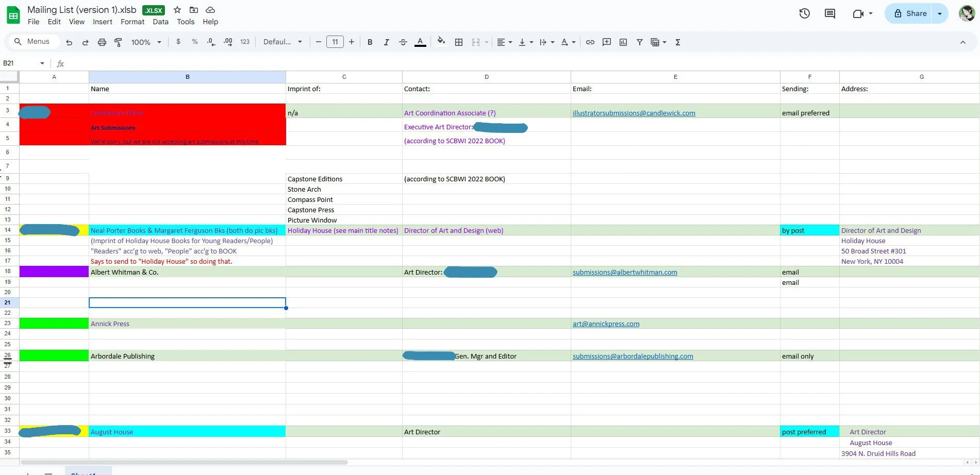
Task: Open submissions@albertwhitman.com link
Action: tap(625, 272)
